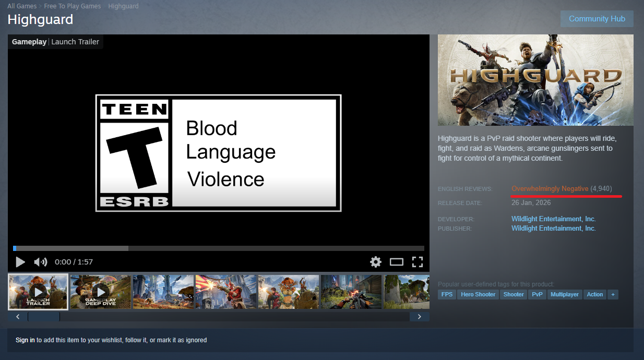Open the Community Hub
Screen dimensions: 644x360
coord(597,18)
